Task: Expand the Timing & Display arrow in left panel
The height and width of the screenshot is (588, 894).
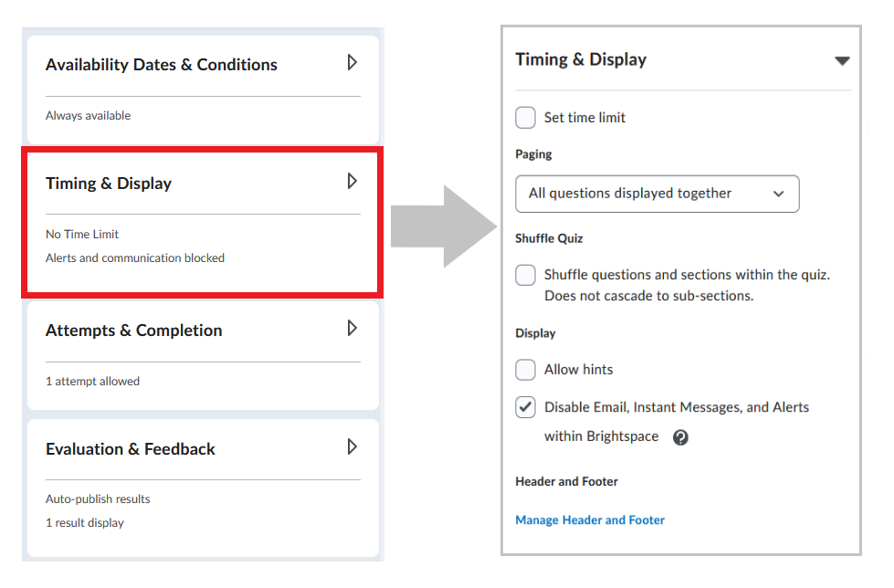Action: click(352, 181)
